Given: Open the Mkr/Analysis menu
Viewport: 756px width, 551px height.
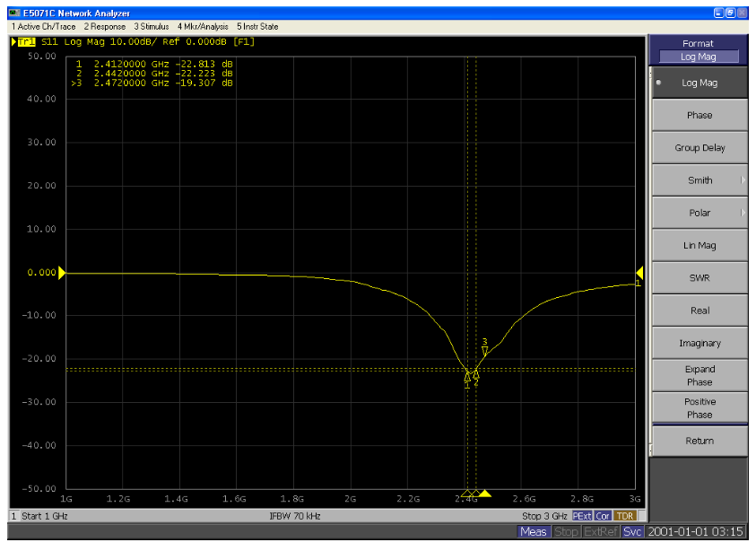Looking at the screenshot, I should [x=203, y=27].
